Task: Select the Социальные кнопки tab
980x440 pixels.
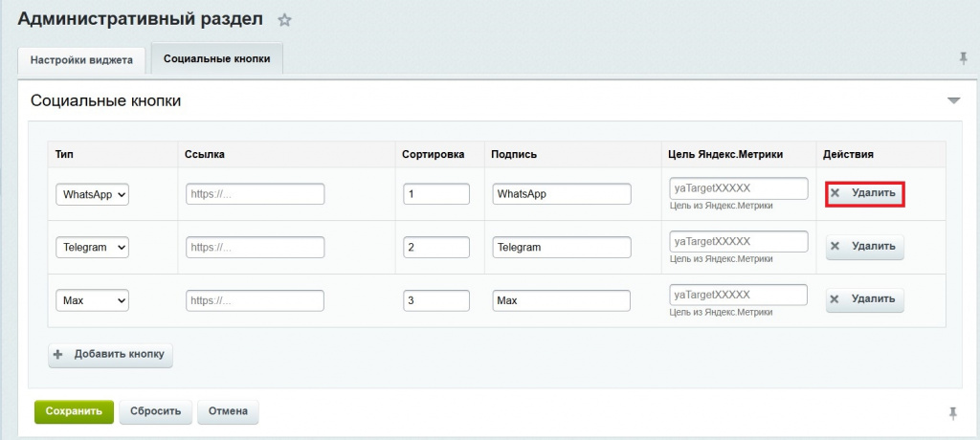Action: (216, 58)
